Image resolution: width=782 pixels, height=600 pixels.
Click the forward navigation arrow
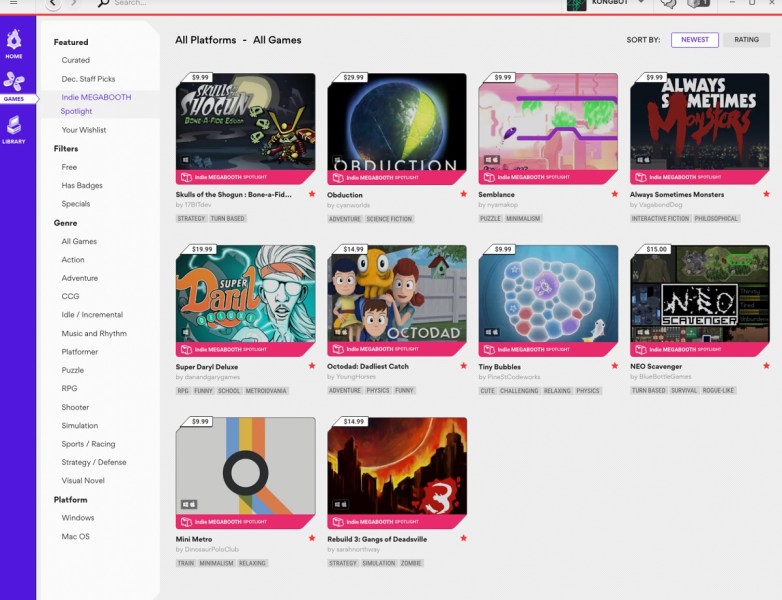coord(74,3)
